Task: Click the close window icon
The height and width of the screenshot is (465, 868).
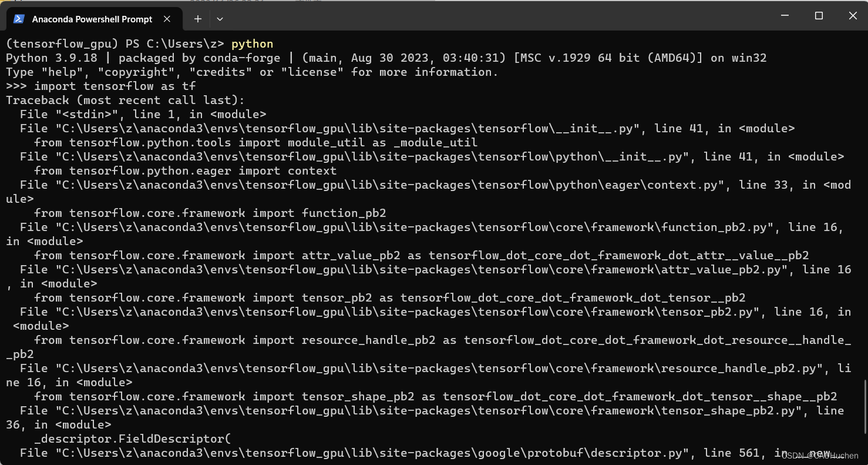Action: [x=853, y=16]
